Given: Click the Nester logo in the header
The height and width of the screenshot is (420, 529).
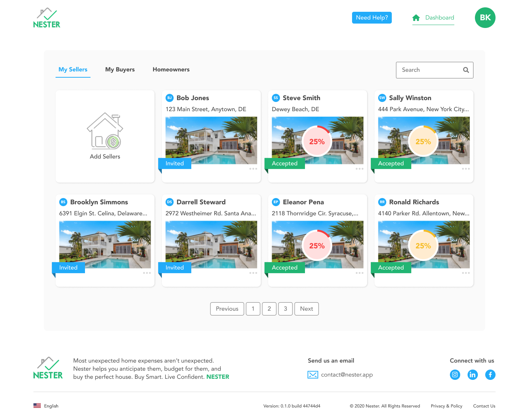Looking at the screenshot, I should (47, 17).
